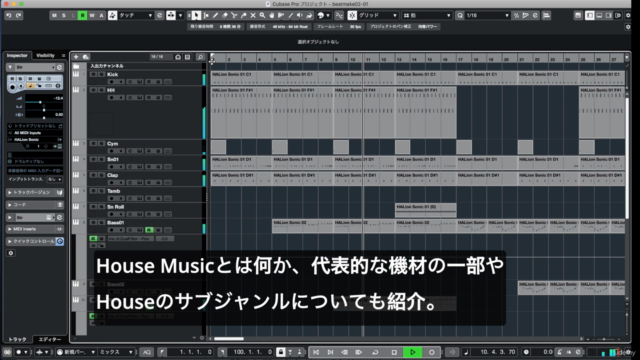
Task: Select the Zoom magnifier tool
Action: [x=262, y=16]
